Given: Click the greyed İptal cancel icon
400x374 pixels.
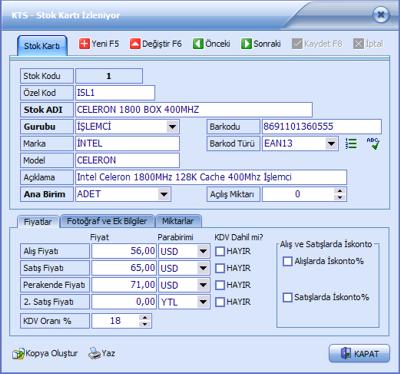Looking at the screenshot, I should click(358, 44).
